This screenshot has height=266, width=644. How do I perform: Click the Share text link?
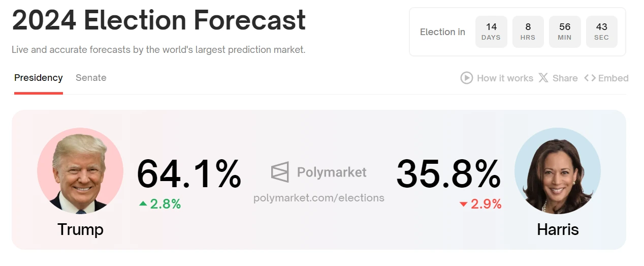[565, 78]
